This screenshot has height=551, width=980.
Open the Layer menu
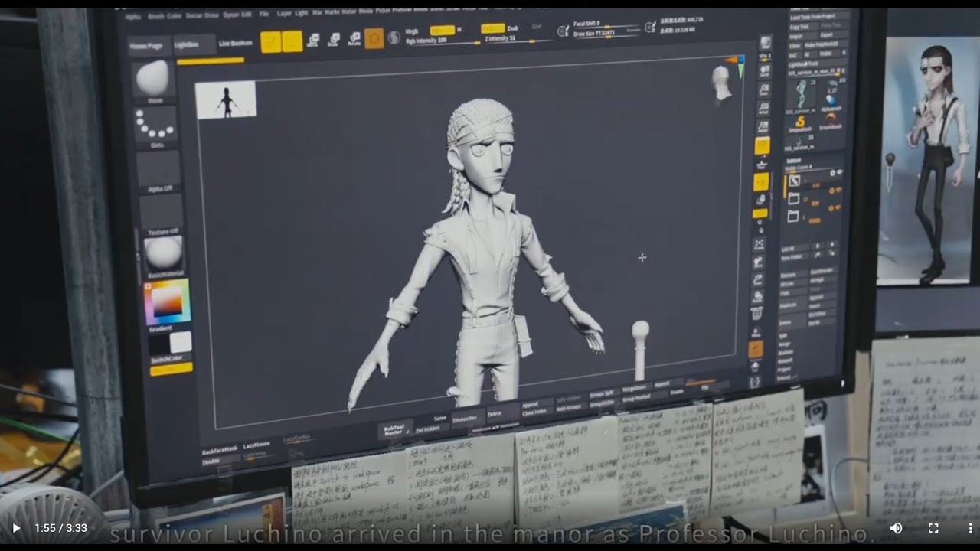[x=284, y=14]
